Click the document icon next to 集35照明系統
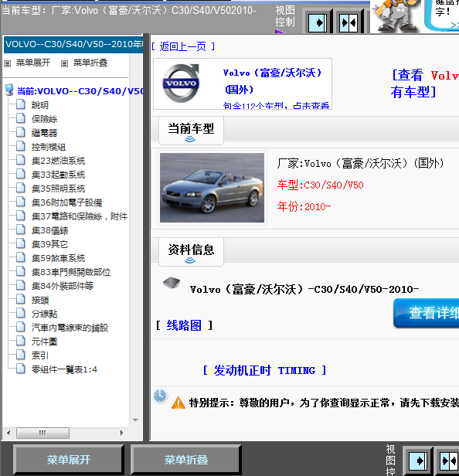Viewport: 459px width, 476px height. pyautogui.click(x=21, y=188)
